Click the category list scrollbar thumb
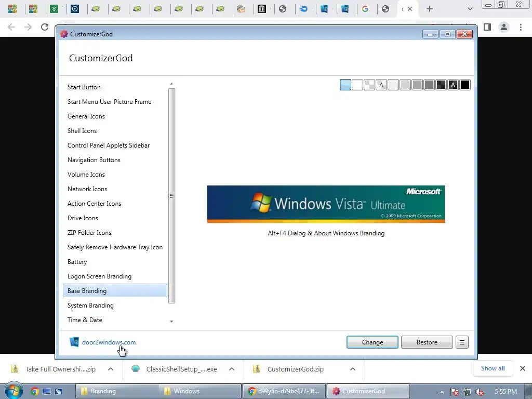Screen dimensions: 532x399 171,196
